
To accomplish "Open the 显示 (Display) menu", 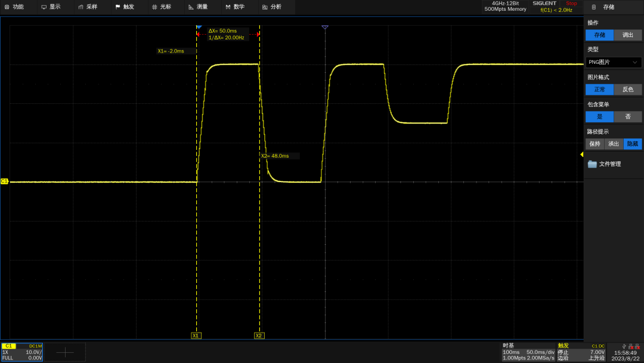I will pos(51,7).
